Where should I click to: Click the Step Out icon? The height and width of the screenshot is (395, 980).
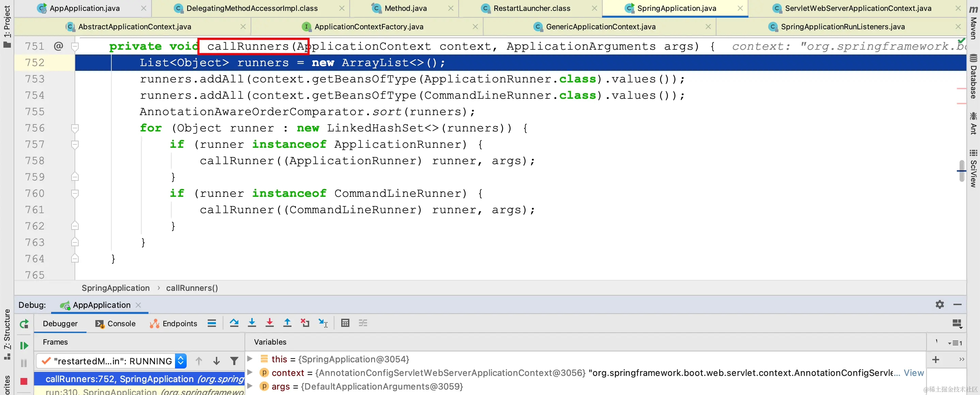(287, 323)
